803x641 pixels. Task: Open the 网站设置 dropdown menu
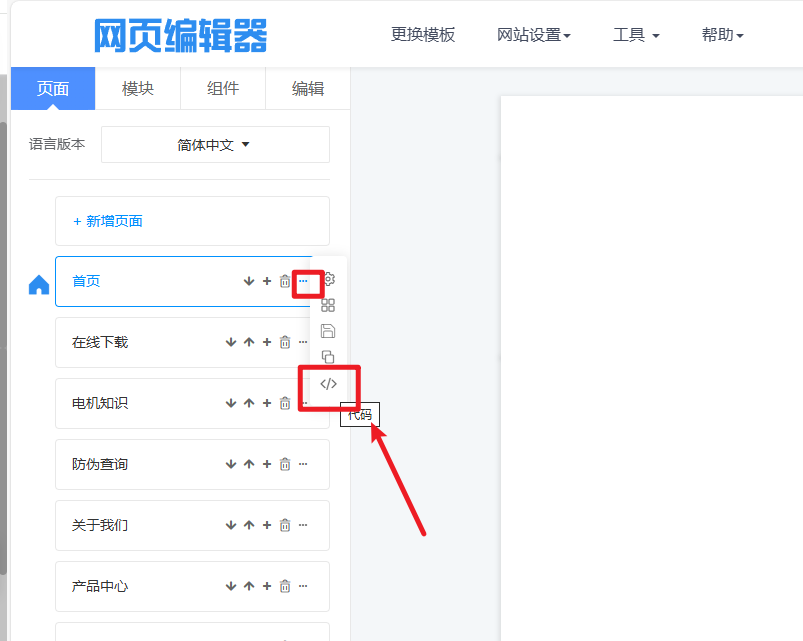coord(533,35)
